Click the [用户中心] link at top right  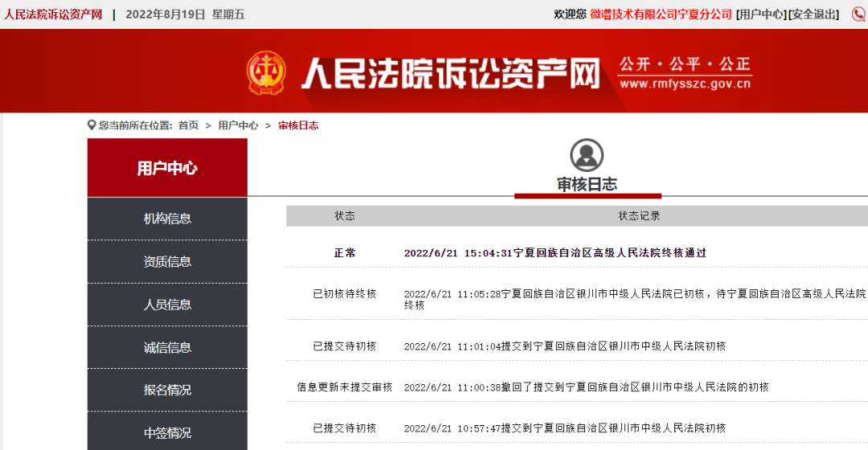coord(761,14)
